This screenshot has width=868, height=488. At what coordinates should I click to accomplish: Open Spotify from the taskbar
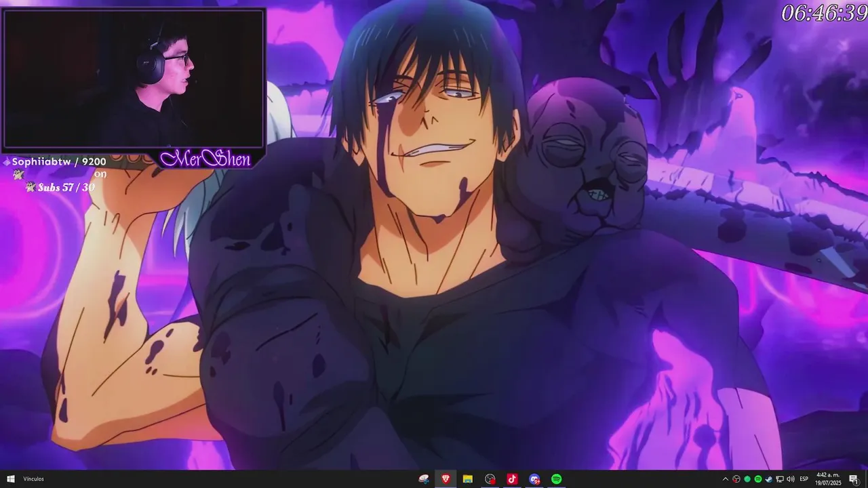[556, 479]
